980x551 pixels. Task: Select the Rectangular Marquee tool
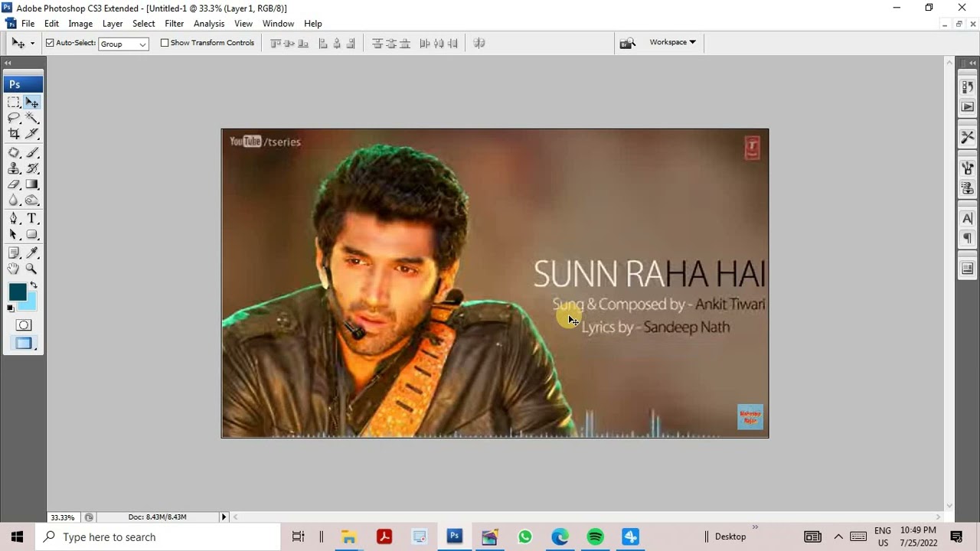point(14,102)
